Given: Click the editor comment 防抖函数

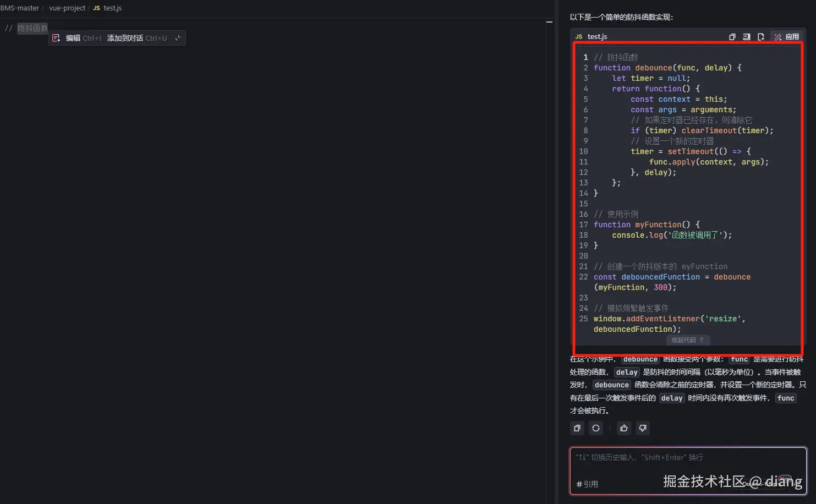Looking at the screenshot, I should [x=32, y=28].
